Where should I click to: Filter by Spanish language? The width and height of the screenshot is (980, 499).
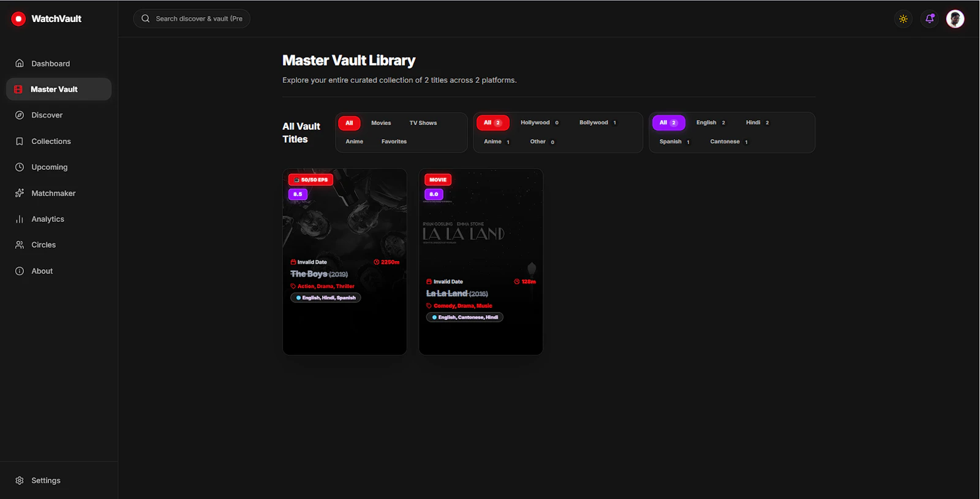(x=674, y=142)
